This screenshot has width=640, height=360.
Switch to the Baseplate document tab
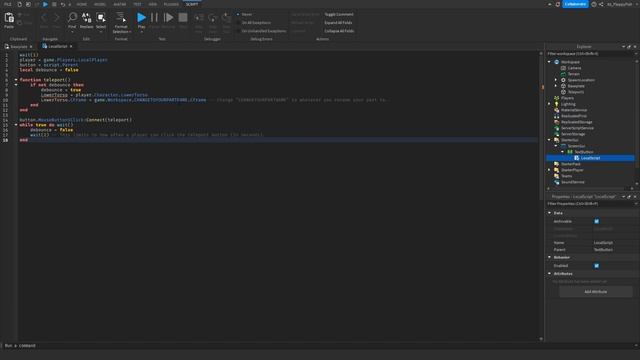(18, 47)
